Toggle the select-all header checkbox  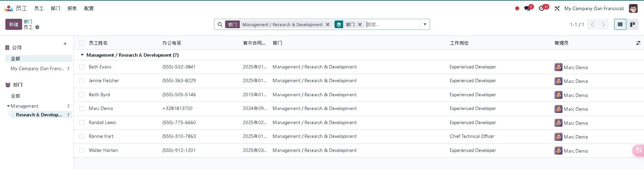[82, 43]
